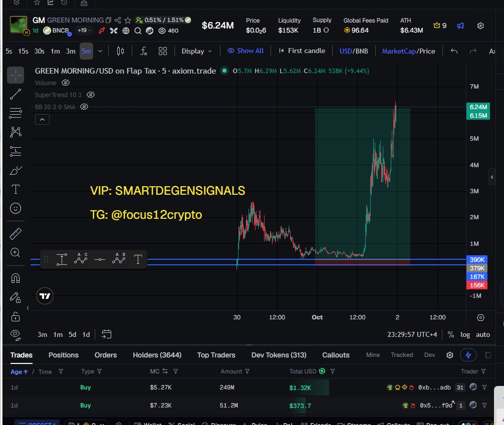504x425 pixels.
Task: Open trades table settings gear
Action: click(x=450, y=355)
